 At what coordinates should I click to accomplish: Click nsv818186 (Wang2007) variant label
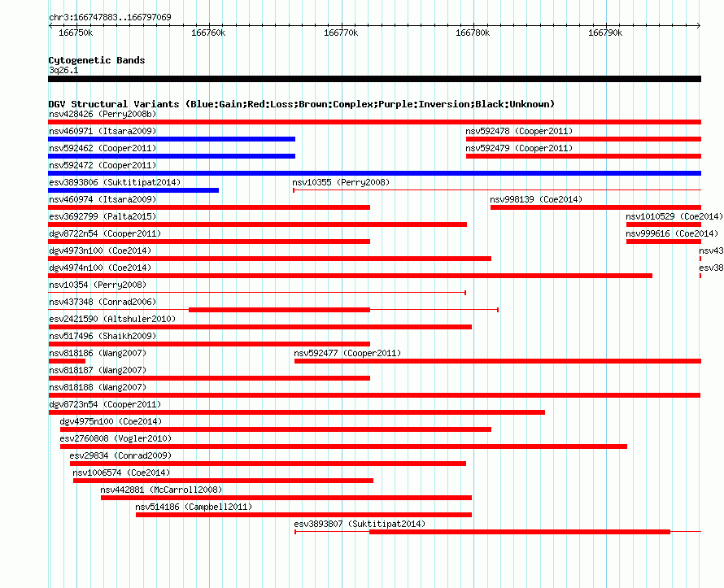point(98,353)
